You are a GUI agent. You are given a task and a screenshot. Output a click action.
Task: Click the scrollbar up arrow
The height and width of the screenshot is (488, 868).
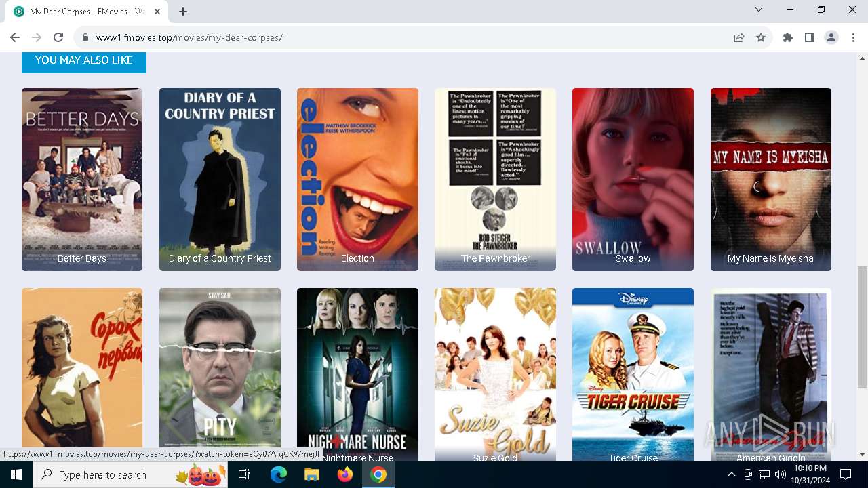pyautogui.click(x=862, y=57)
